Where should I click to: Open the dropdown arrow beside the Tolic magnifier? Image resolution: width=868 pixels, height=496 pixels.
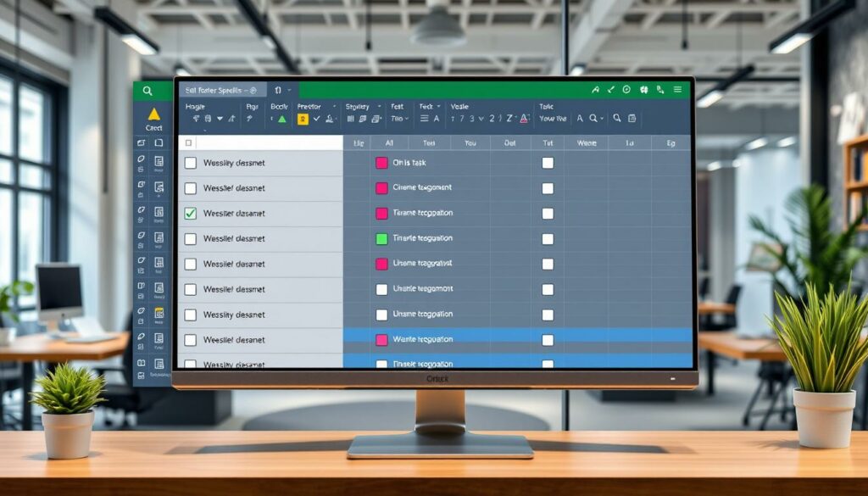[x=601, y=118]
